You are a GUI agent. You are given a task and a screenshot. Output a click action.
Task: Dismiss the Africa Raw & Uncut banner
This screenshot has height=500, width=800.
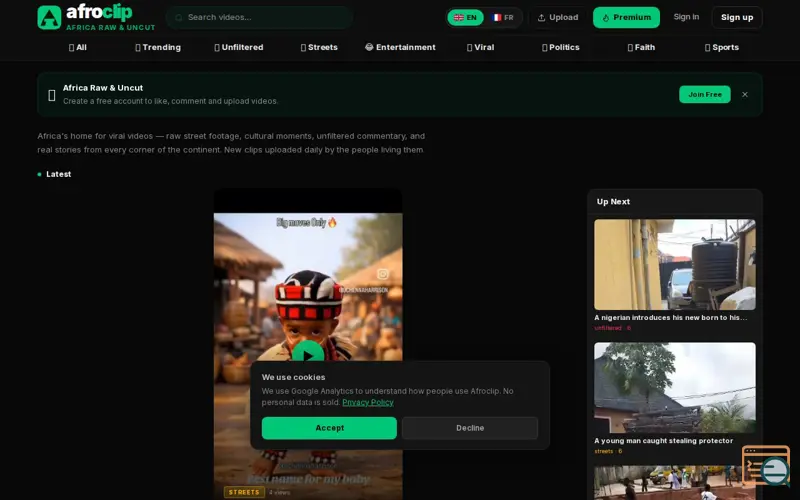click(x=745, y=94)
